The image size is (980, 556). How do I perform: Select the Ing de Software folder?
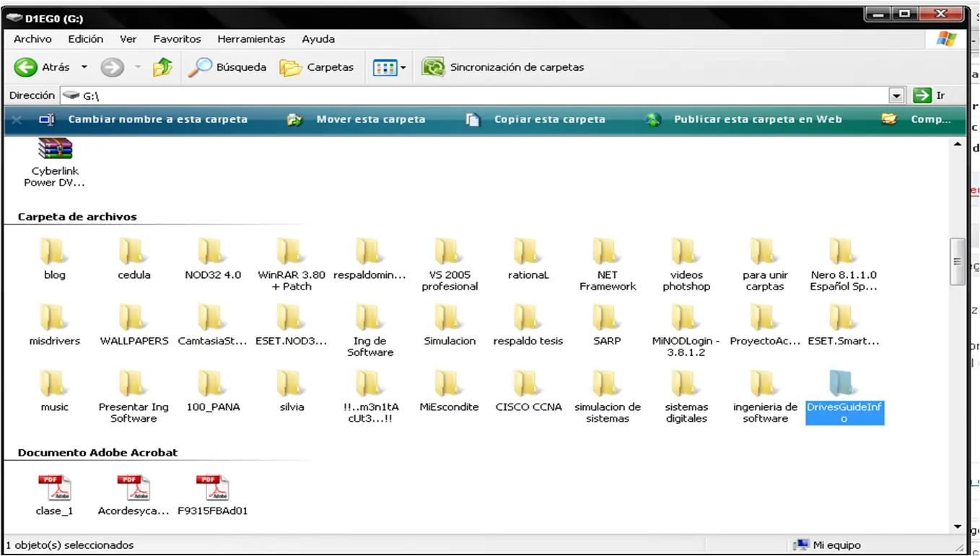370,330
